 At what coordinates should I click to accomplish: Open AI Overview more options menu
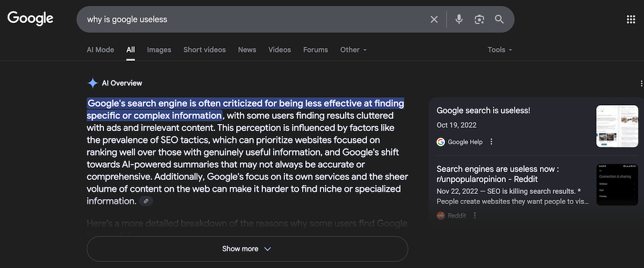point(641,83)
